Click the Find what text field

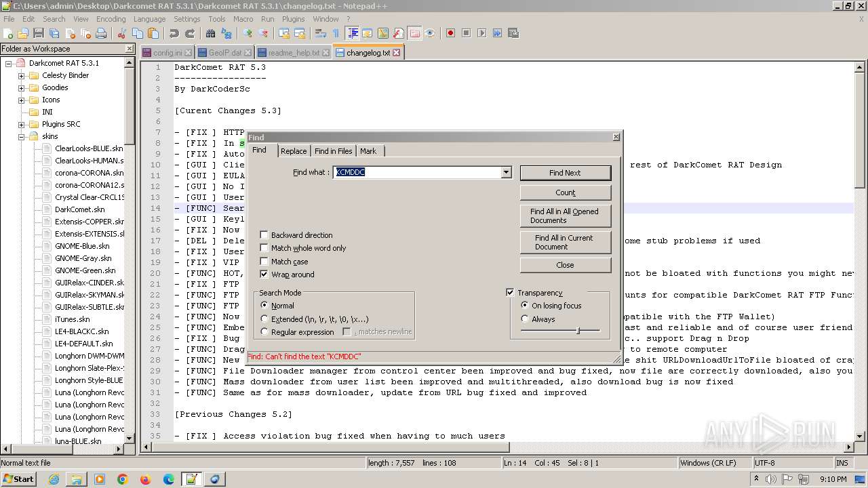click(417, 173)
